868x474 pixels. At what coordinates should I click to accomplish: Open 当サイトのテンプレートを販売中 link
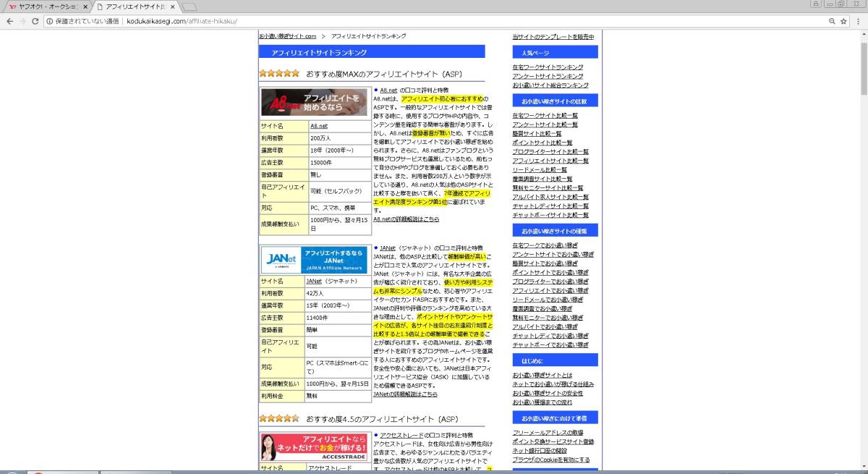click(x=553, y=37)
